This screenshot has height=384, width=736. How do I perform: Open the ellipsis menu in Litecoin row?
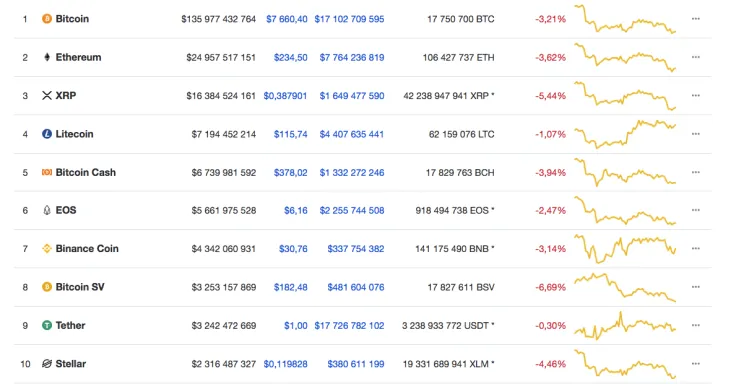(x=696, y=134)
